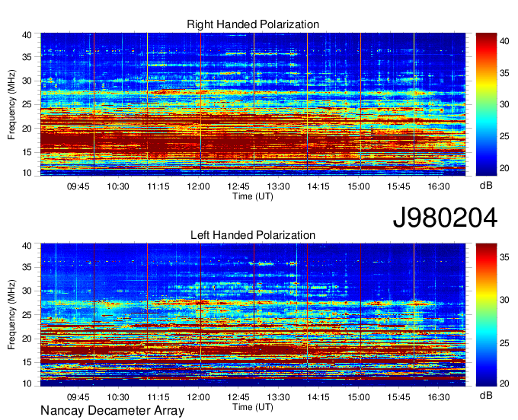The image size is (518, 420).
Task: Click the 40 MHz tick on upper plot
Action: [27, 35]
